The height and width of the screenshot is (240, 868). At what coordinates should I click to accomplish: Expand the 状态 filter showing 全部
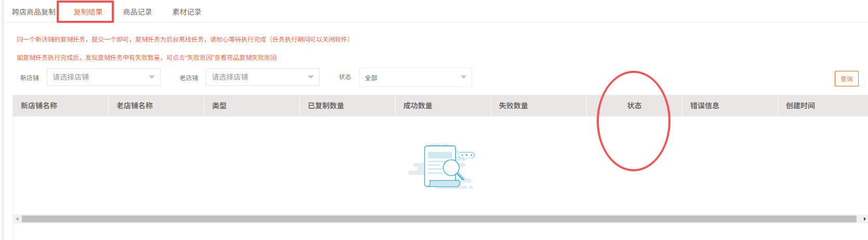point(415,78)
